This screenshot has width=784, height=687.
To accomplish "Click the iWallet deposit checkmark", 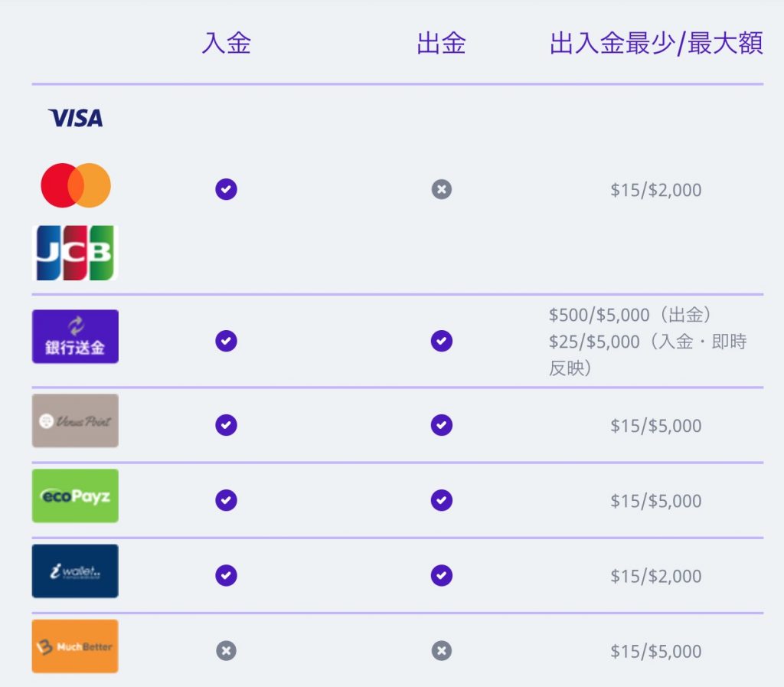I will click(226, 575).
